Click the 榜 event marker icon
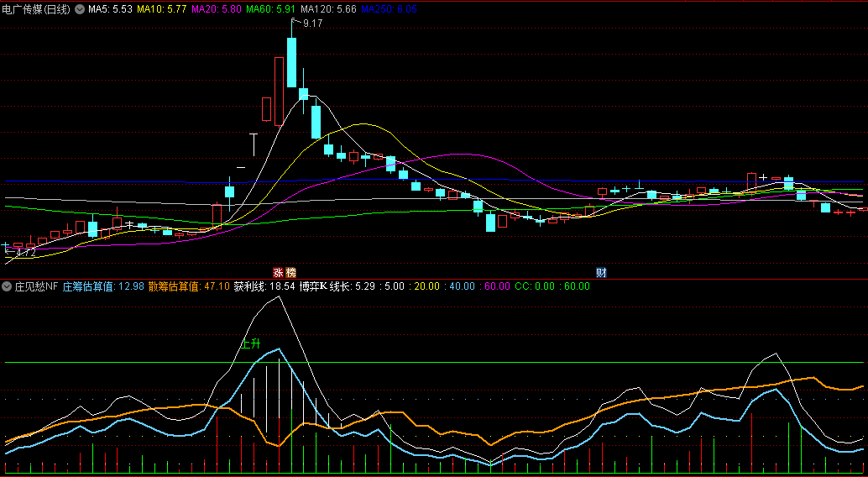This screenshot has height=477, width=868. point(290,272)
